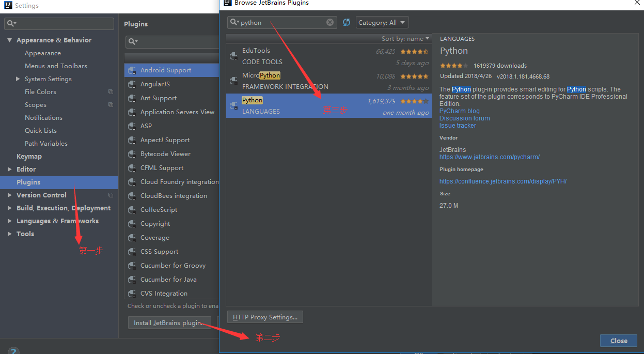This screenshot has width=644, height=354.
Task: Select EduTools in the plugin results
Action: [x=328, y=56]
